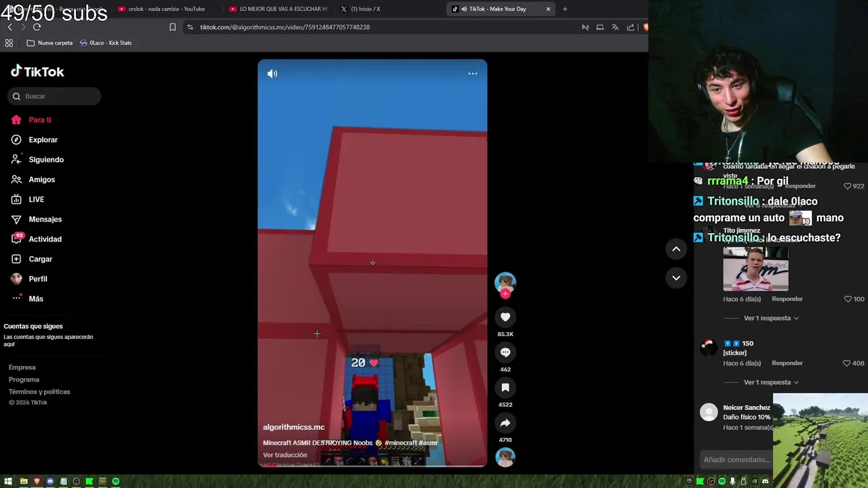Image resolution: width=868 pixels, height=488 pixels.
Task: Click the browser share icon
Action: [x=631, y=27]
